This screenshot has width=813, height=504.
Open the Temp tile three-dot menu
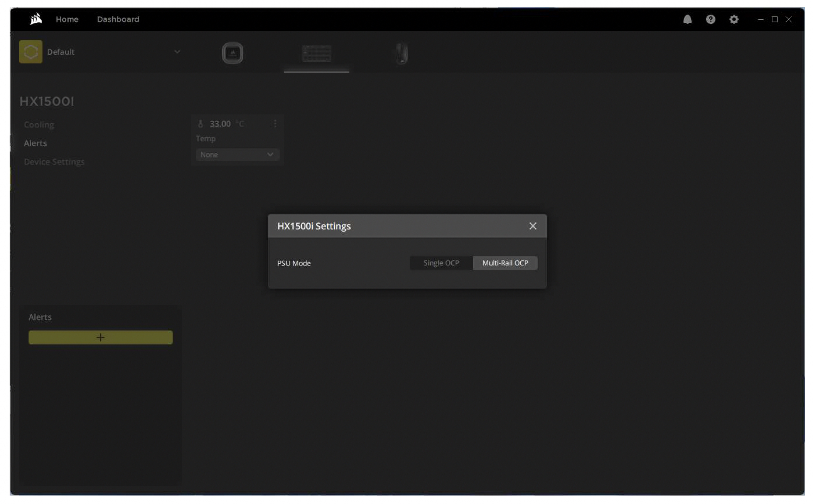click(275, 124)
